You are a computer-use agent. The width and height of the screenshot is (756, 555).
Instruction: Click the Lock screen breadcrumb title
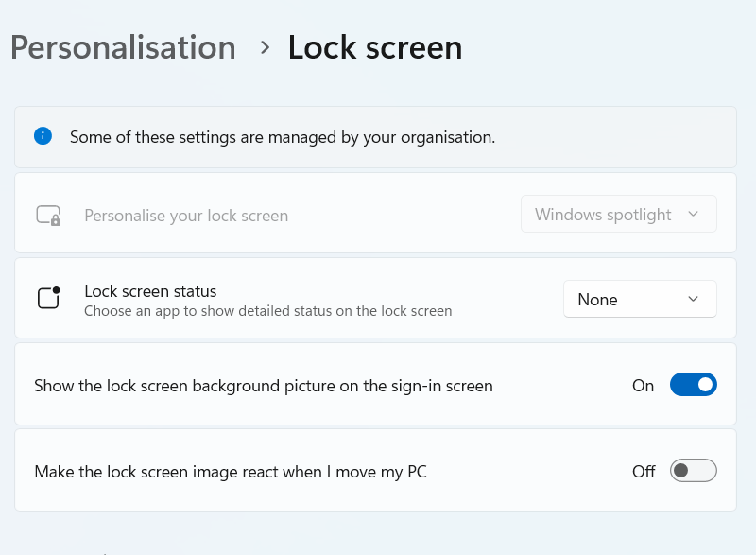pyautogui.click(x=375, y=47)
